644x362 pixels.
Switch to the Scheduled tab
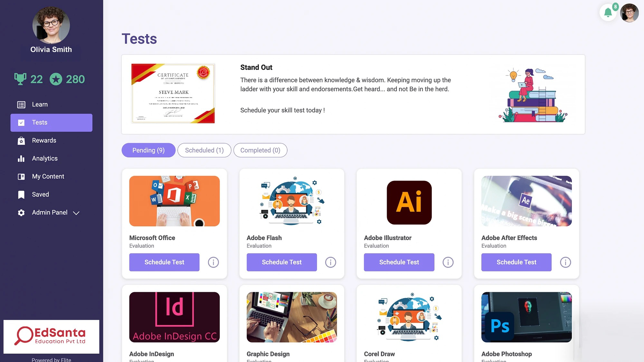point(204,150)
